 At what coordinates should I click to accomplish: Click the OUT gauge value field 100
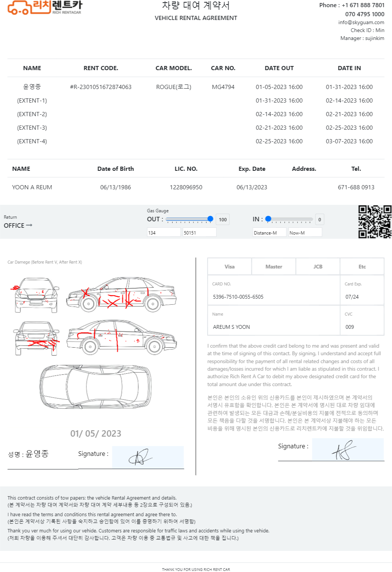[223, 219]
